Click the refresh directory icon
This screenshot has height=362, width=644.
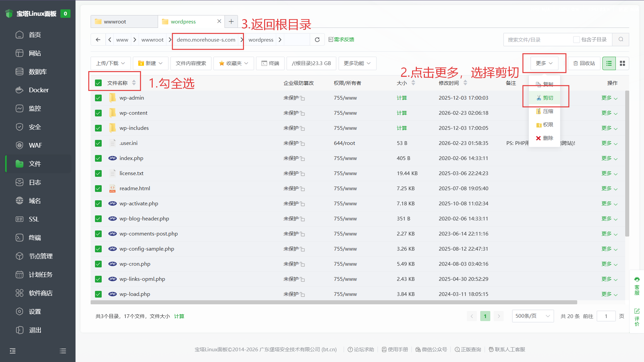click(x=317, y=40)
